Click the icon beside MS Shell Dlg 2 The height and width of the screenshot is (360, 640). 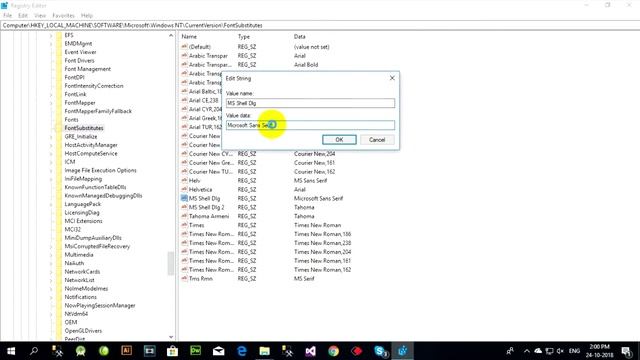click(x=184, y=207)
